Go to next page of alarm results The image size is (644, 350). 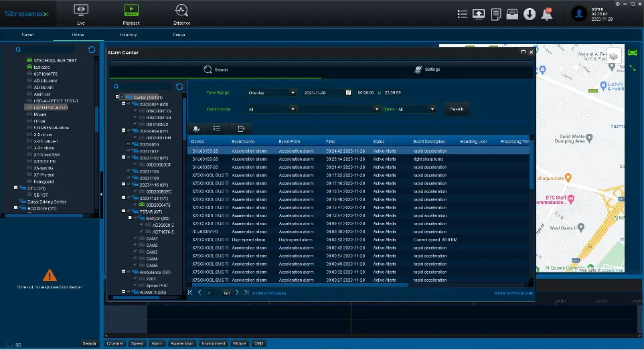point(236,293)
